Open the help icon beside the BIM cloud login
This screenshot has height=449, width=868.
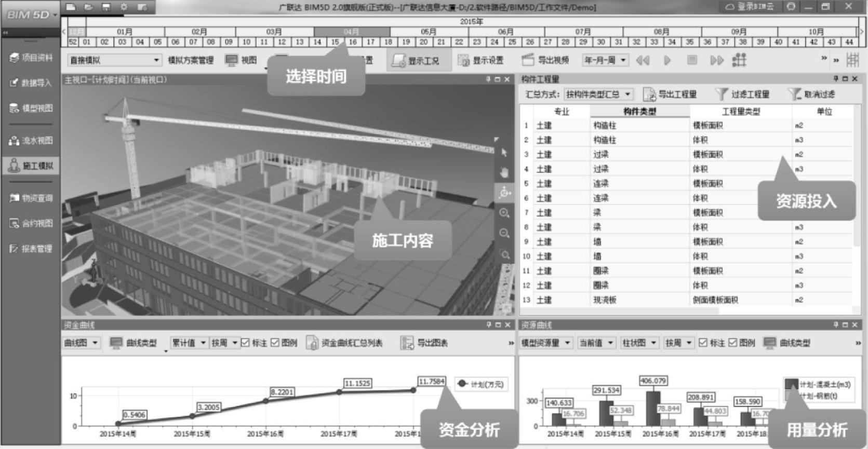click(791, 7)
